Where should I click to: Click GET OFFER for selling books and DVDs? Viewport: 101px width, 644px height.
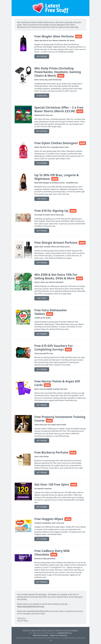point(42,298)
